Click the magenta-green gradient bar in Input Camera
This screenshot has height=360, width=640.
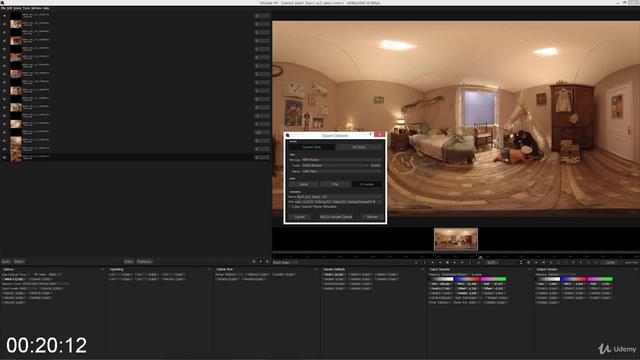(493, 279)
